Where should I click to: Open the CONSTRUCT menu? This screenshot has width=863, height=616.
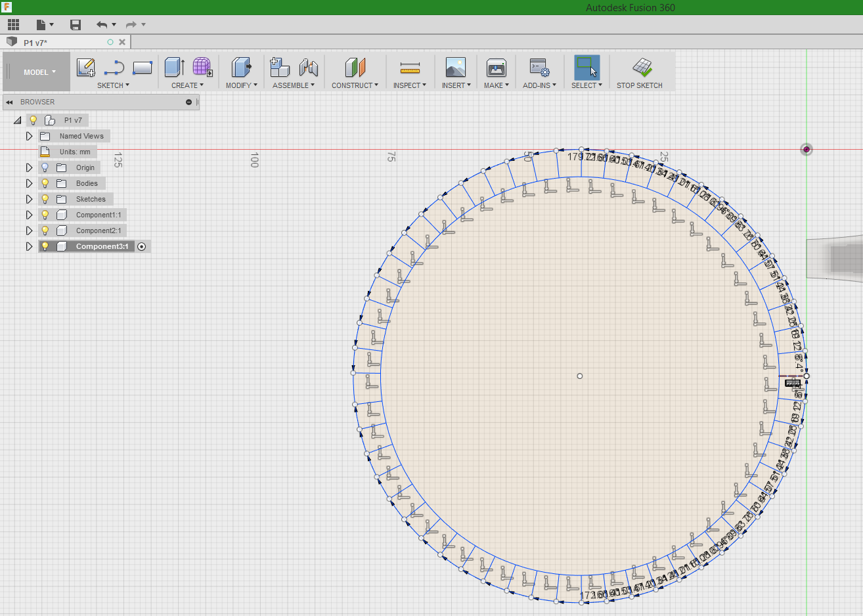click(355, 85)
